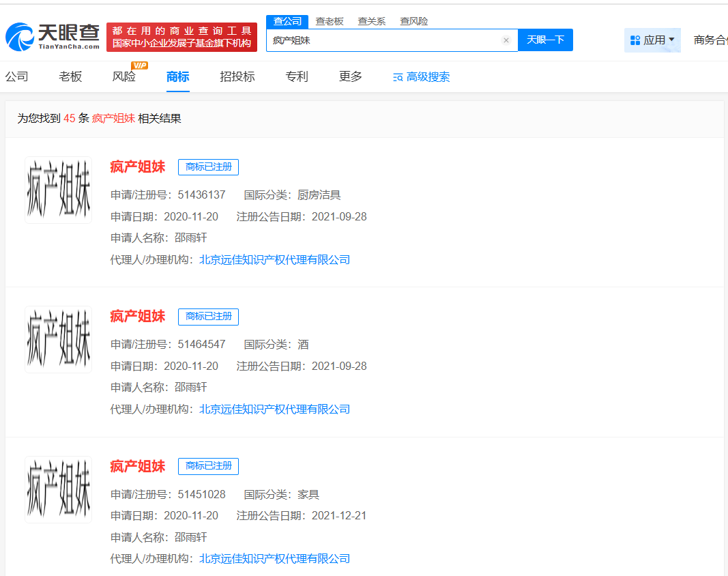
Task: Open trademark image for registration 51436137
Action: (x=59, y=190)
